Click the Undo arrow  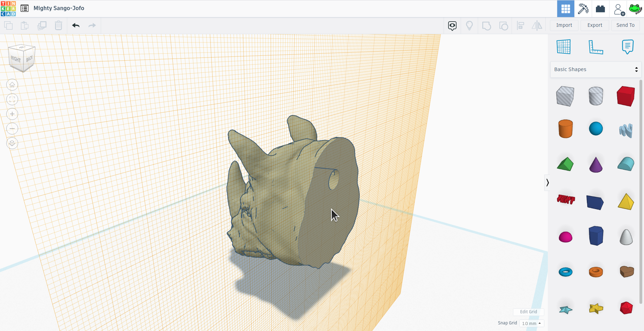click(75, 25)
